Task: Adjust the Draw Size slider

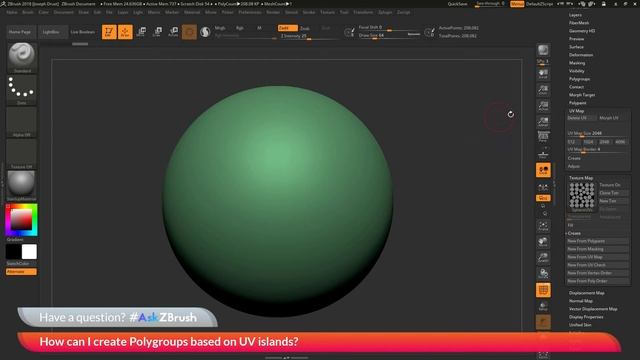Action: click(389, 36)
